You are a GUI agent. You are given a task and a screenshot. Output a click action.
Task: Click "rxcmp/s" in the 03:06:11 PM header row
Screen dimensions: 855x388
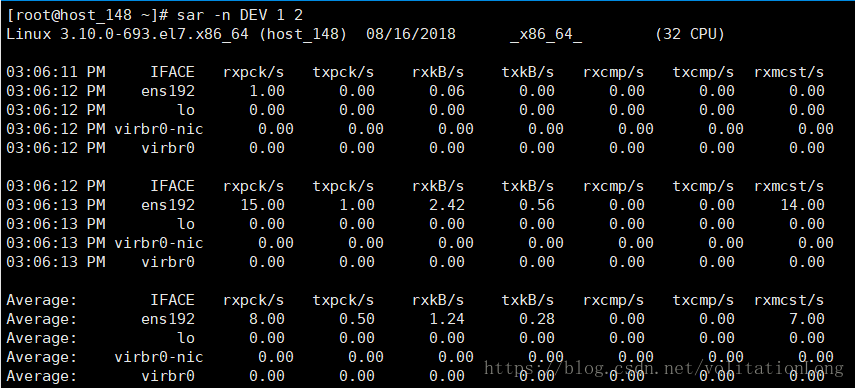tap(613, 73)
